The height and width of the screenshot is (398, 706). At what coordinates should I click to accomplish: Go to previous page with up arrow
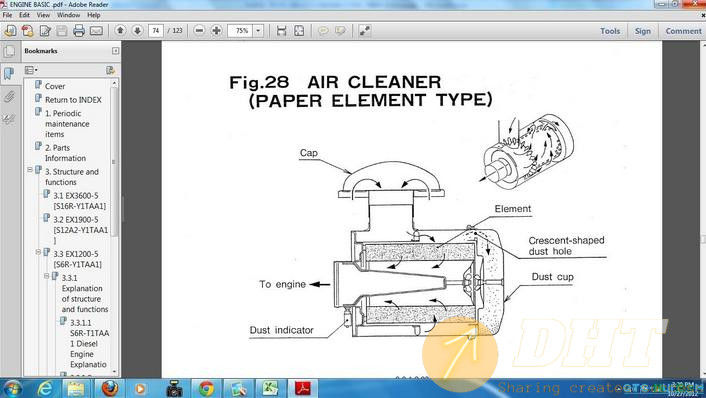120,31
